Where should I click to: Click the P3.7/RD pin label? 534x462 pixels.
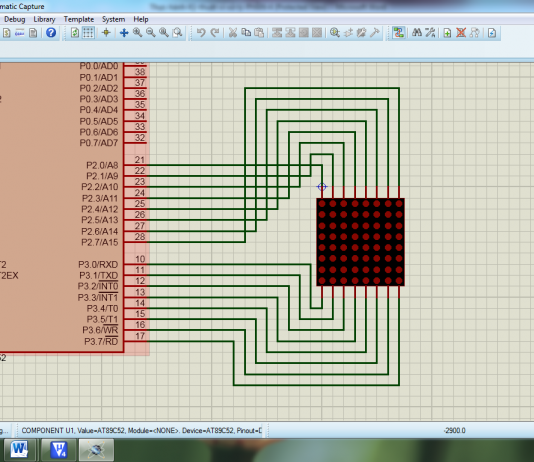coord(101,341)
